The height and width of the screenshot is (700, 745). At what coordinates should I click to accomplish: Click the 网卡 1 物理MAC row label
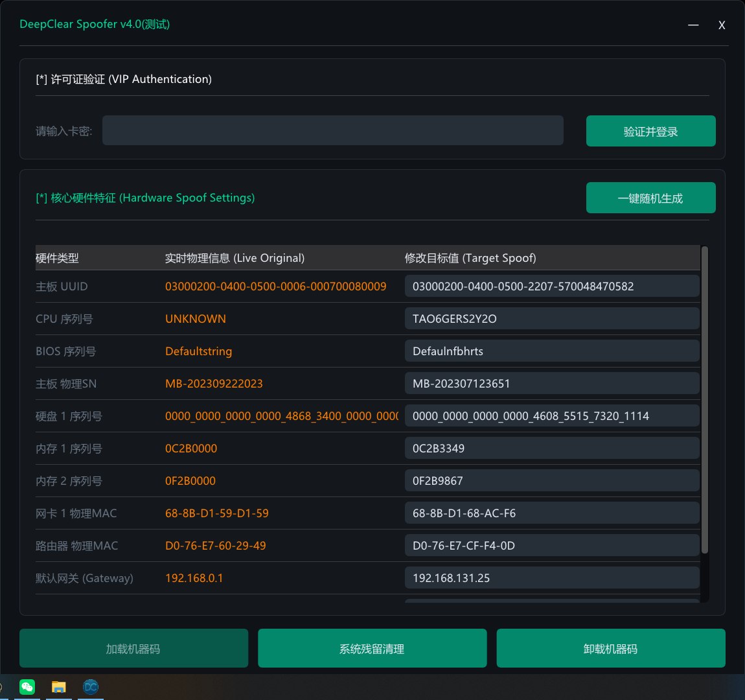coord(76,513)
